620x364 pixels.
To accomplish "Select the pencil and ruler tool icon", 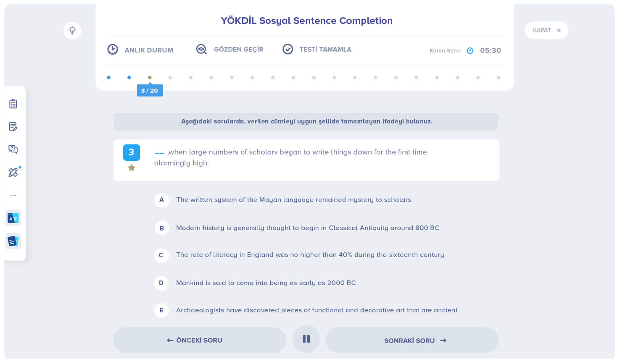I will click(x=13, y=172).
